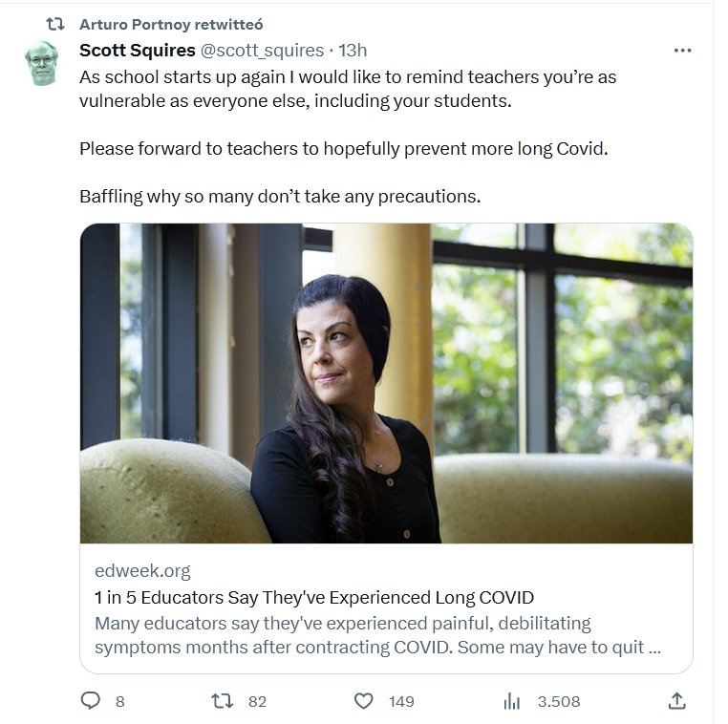728x724 pixels.
Task: Like the tweet with the heart icon
Action: click(x=364, y=701)
